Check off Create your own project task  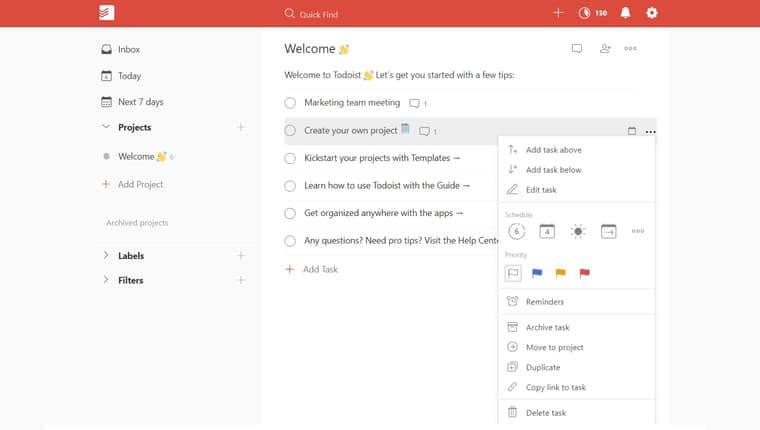coord(290,130)
